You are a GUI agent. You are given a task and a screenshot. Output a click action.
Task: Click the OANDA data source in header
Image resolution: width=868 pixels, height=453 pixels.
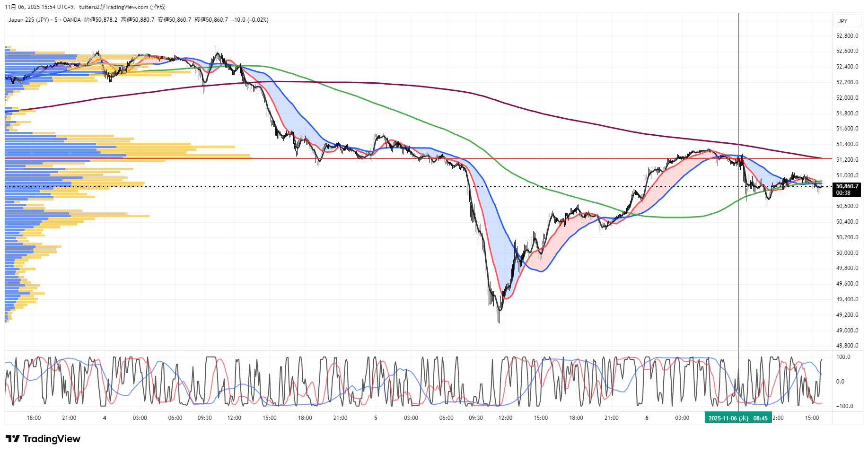pos(72,20)
